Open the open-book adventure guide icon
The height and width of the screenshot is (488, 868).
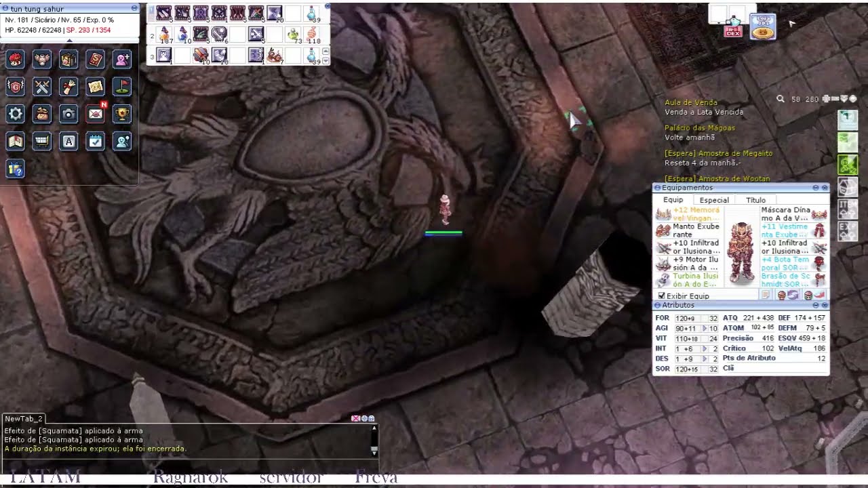click(x=15, y=141)
